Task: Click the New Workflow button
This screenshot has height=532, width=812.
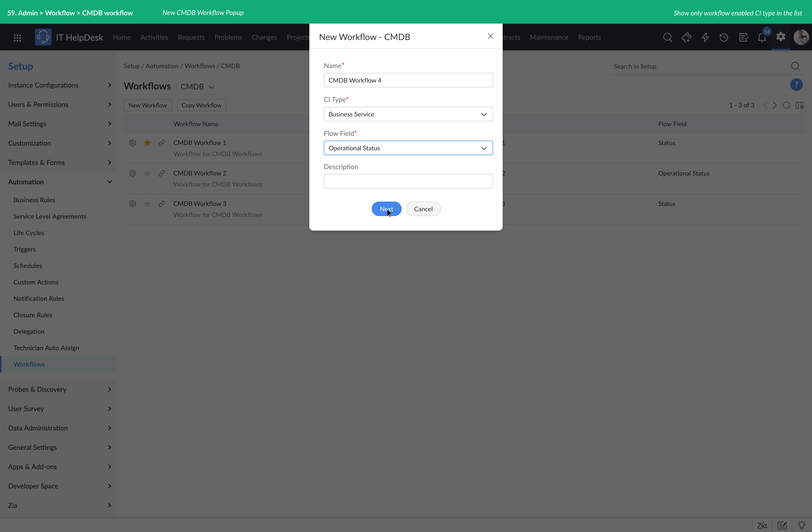Action: (148, 105)
